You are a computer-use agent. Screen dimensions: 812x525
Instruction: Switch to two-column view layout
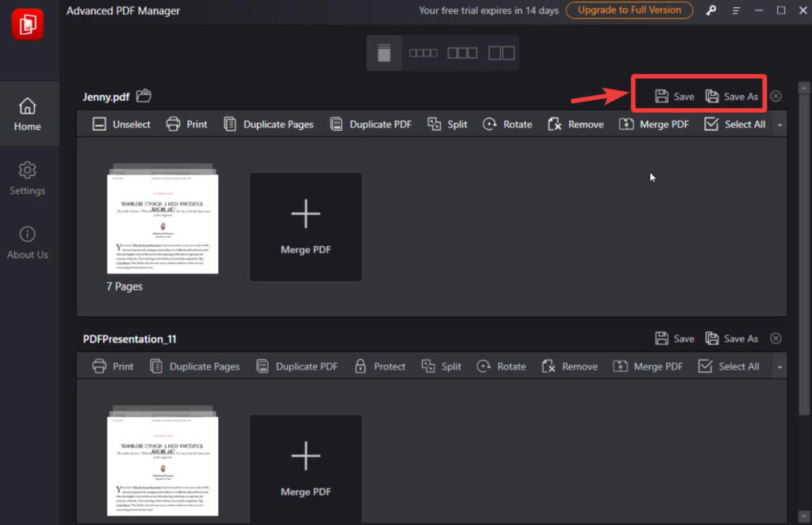[x=501, y=53]
